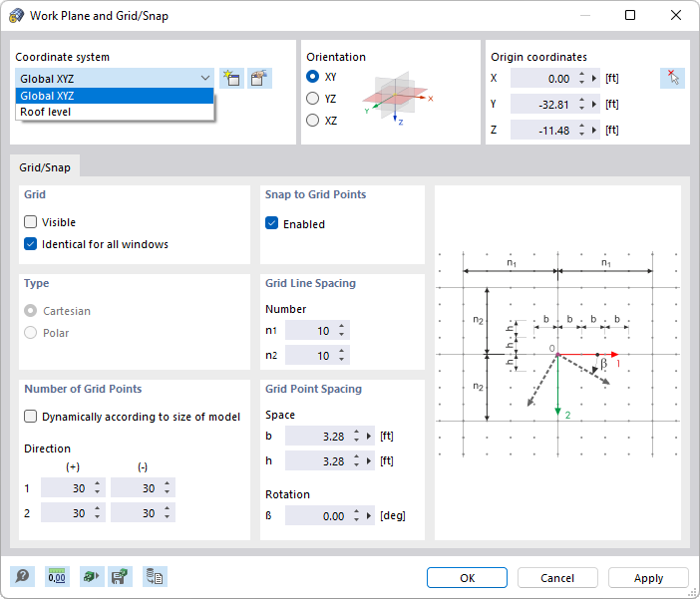The image size is (700, 599).
Task: Open units and decimal places settings
Action: (57, 577)
